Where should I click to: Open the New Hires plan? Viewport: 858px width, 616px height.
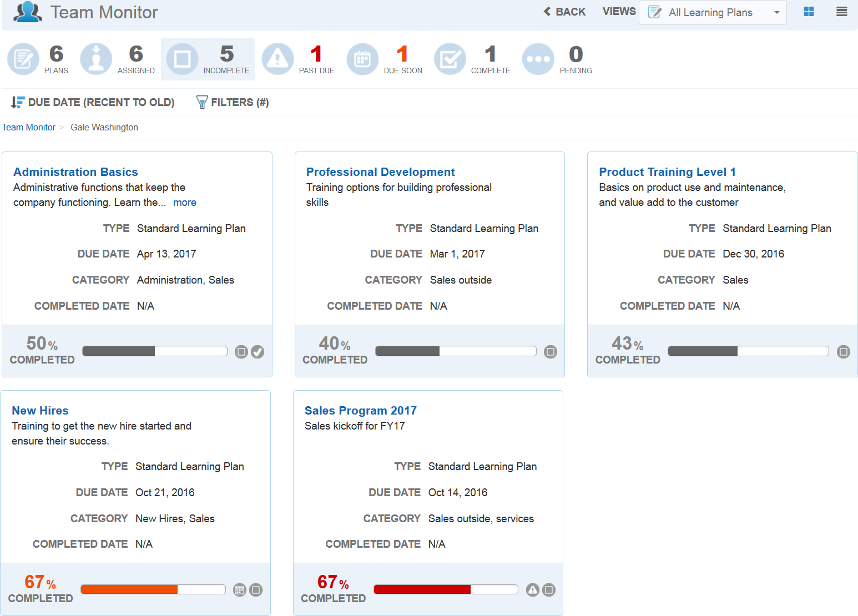click(x=41, y=411)
